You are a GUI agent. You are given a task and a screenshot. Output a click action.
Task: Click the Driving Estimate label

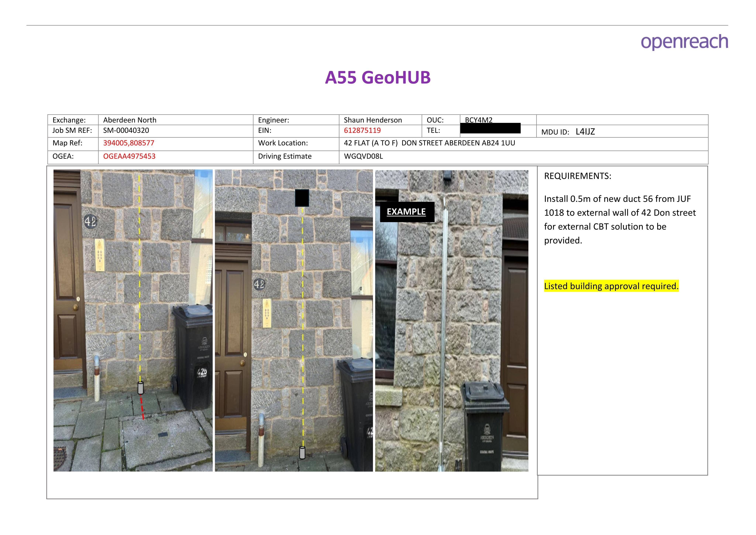[x=285, y=156]
